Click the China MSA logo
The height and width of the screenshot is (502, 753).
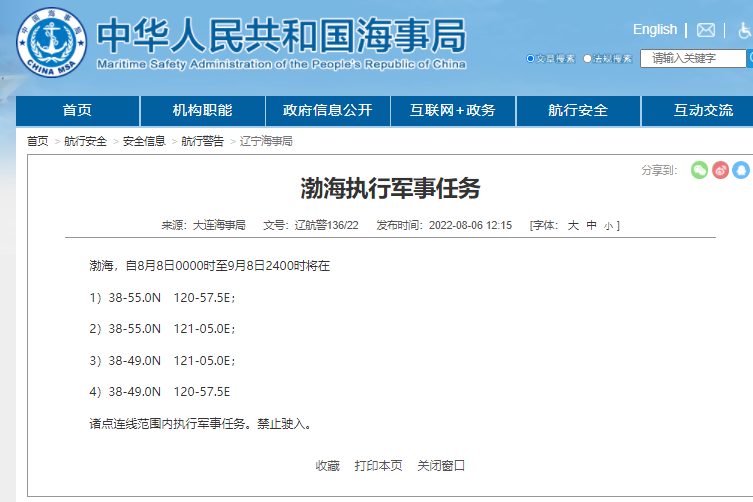tap(51, 40)
